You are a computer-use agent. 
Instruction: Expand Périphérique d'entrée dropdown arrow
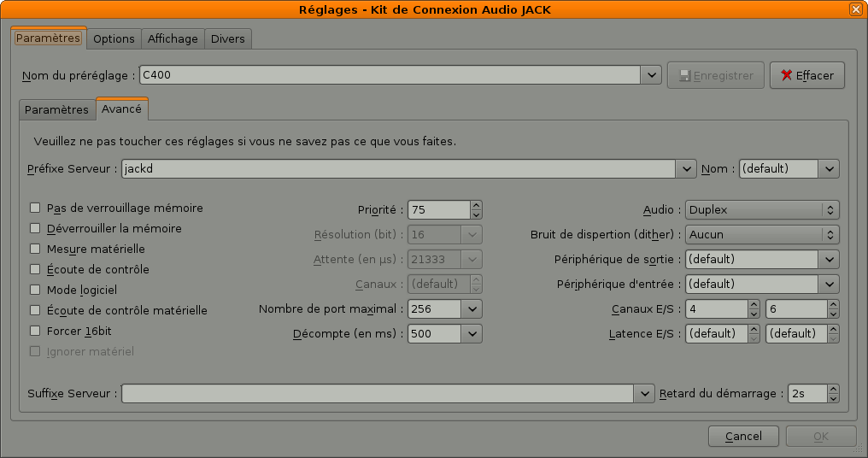pyautogui.click(x=830, y=284)
